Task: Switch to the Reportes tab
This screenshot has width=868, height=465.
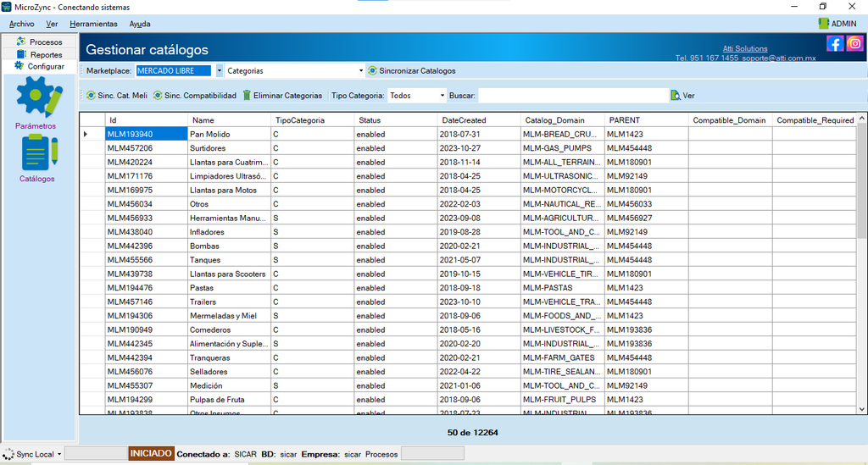Action: [x=39, y=54]
